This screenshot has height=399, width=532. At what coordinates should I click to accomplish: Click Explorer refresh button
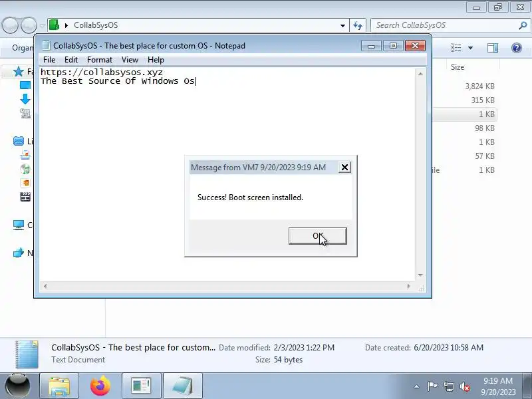click(358, 25)
